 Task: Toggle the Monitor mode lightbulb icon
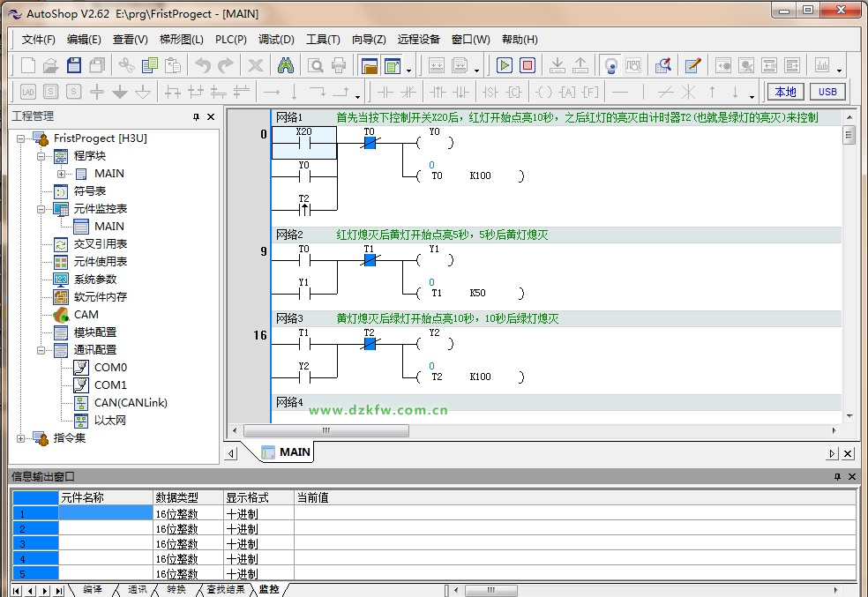point(610,65)
